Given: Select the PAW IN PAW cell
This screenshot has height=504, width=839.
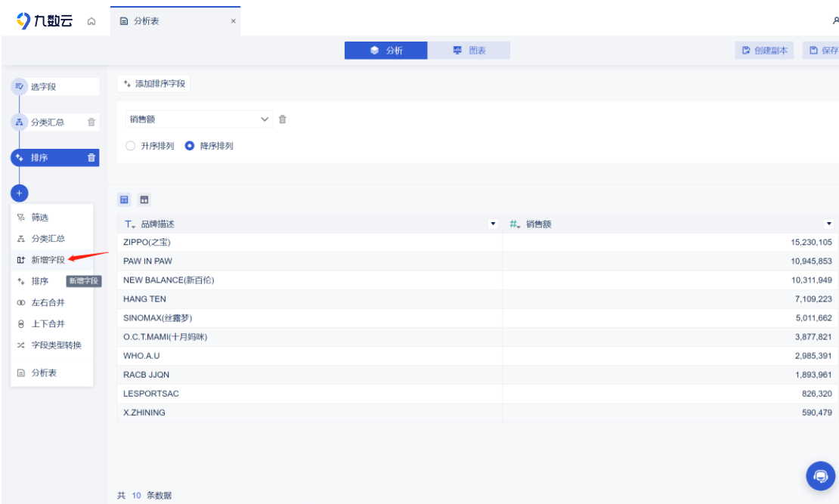Looking at the screenshot, I should [310, 261].
